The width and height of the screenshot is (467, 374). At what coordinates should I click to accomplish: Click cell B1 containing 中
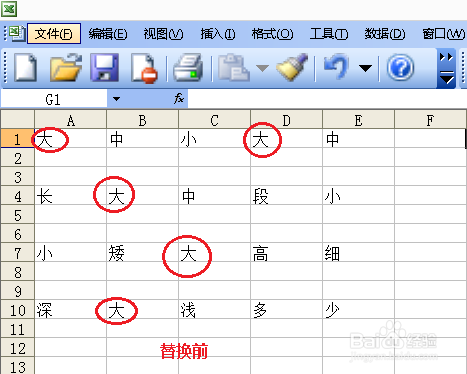coord(142,138)
